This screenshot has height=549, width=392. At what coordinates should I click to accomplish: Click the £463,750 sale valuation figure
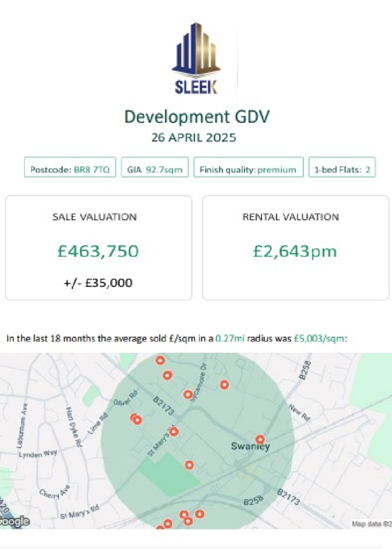tap(98, 251)
